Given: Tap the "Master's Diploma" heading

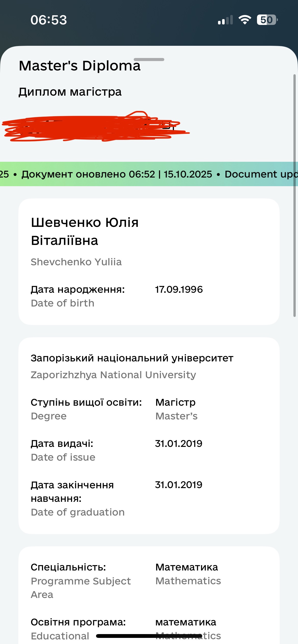Looking at the screenshot, I should pyautogui.click(x=79, y=66).
